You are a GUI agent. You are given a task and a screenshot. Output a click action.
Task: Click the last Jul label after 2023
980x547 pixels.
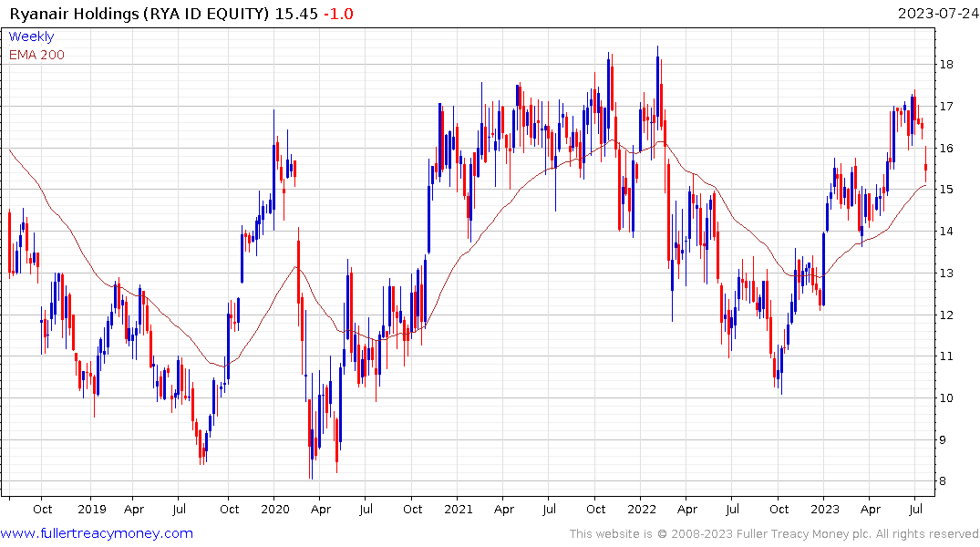point(914,509)
